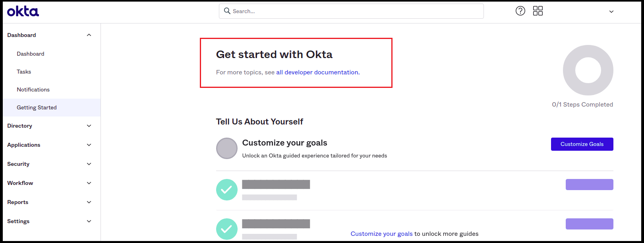The height and width of the screenshot is (243, 644).
Task: Click the second green checkmark step icon
Action: coord(226,229)
